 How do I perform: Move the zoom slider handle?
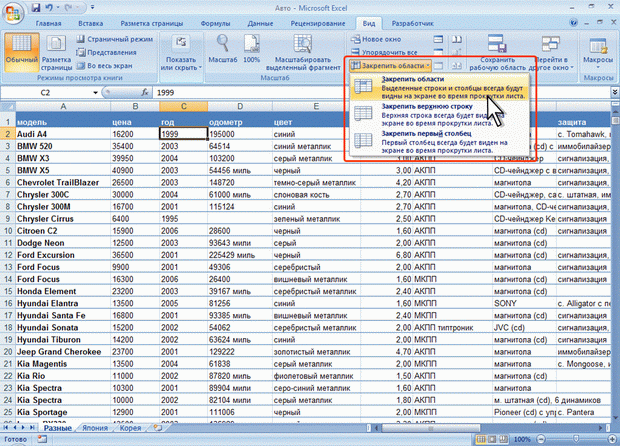[576, 439]
